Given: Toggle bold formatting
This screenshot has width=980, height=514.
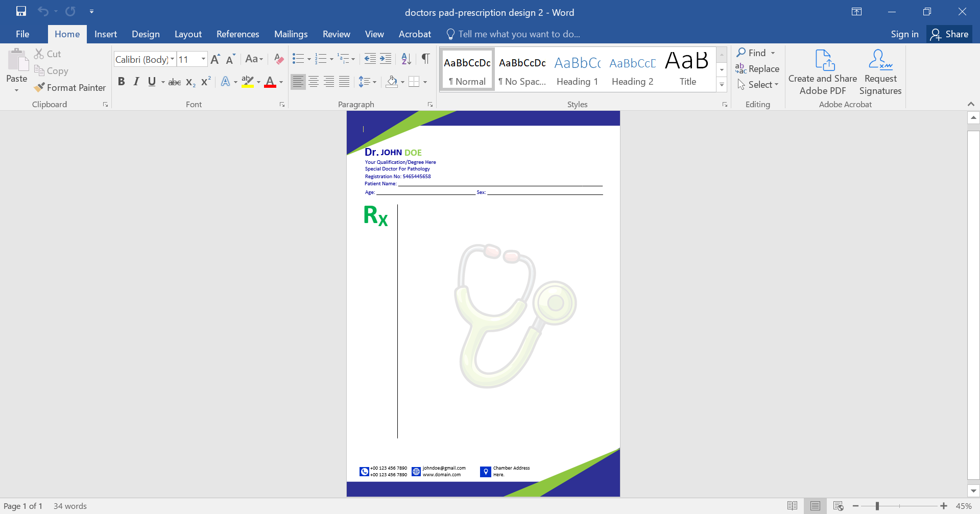Looking at the screenshot, I should (x=122, y=81).
